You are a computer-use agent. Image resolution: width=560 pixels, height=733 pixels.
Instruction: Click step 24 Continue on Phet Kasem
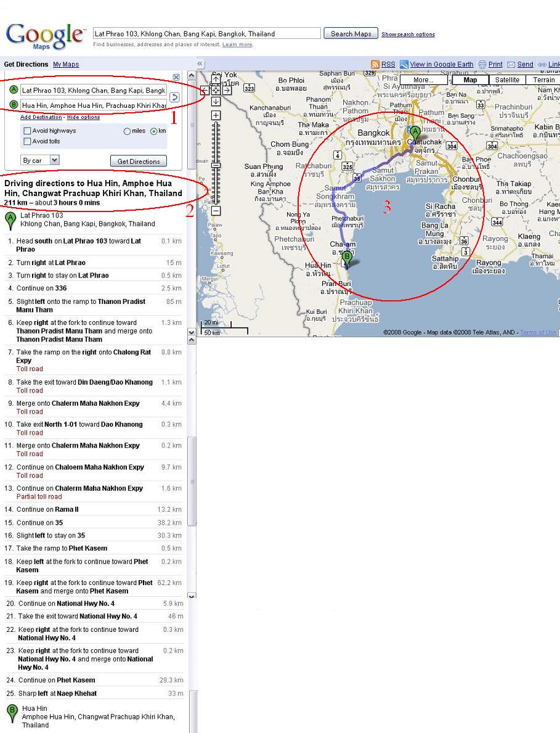(x=94, y=680)
